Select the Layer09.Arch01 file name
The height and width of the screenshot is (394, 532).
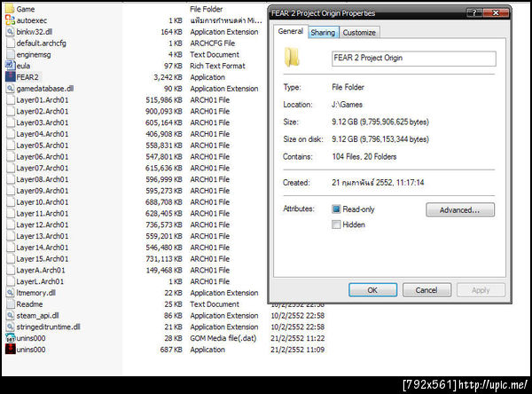click(x=43, y=191)
